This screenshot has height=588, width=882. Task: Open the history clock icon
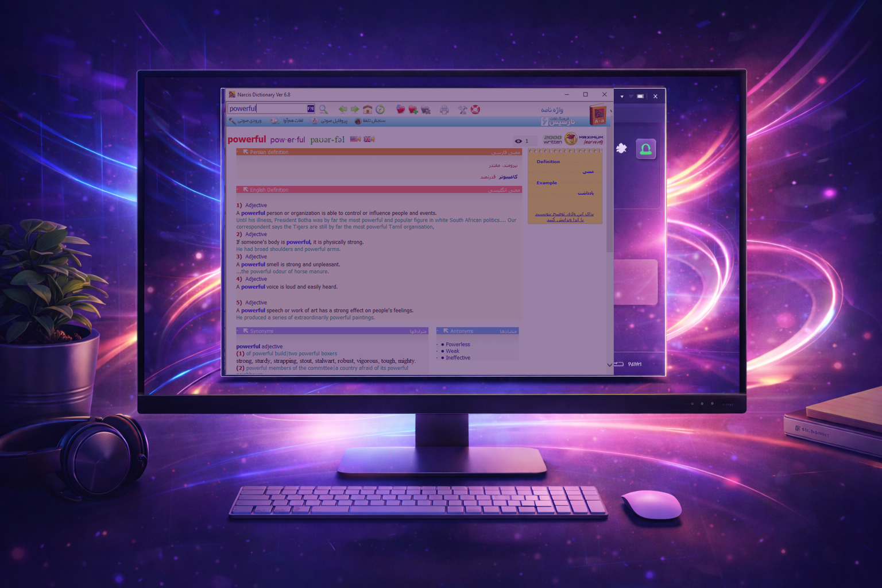coord(380,109)
